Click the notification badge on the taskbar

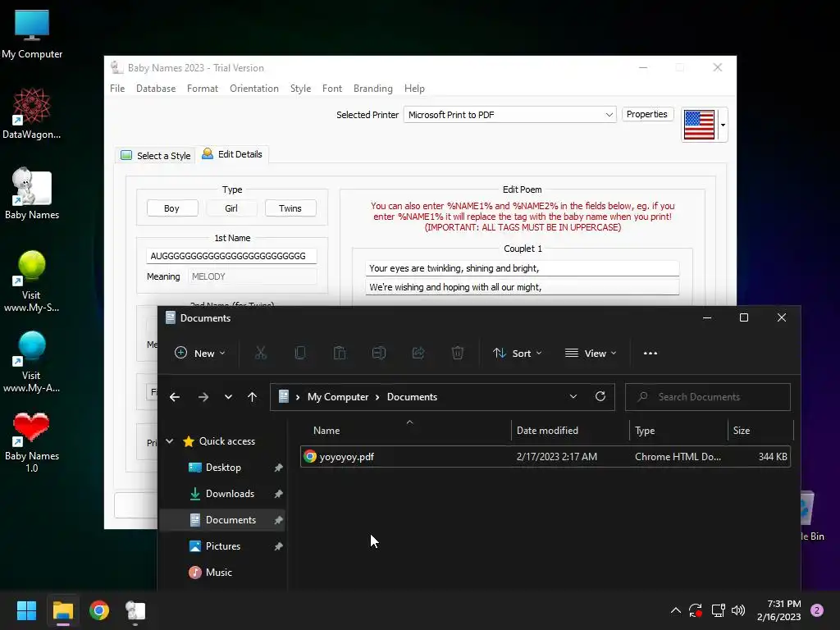click(x=817, y=610)
